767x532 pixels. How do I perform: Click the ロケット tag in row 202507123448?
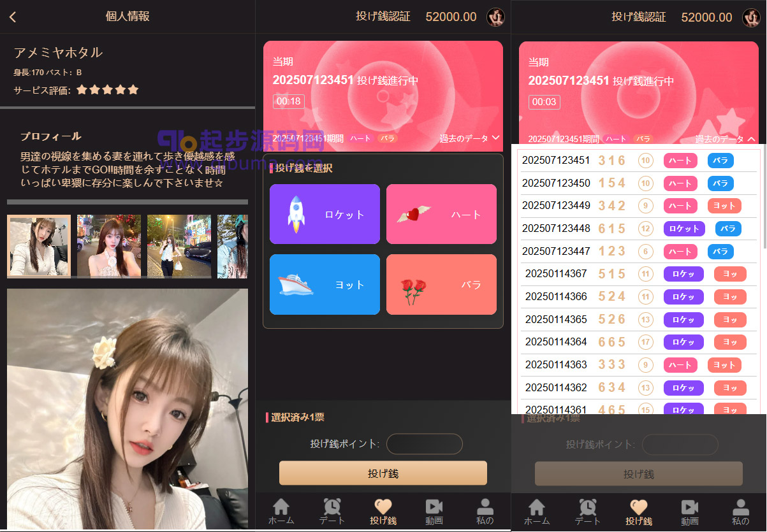pyautogui.click(x=684, y=229)
